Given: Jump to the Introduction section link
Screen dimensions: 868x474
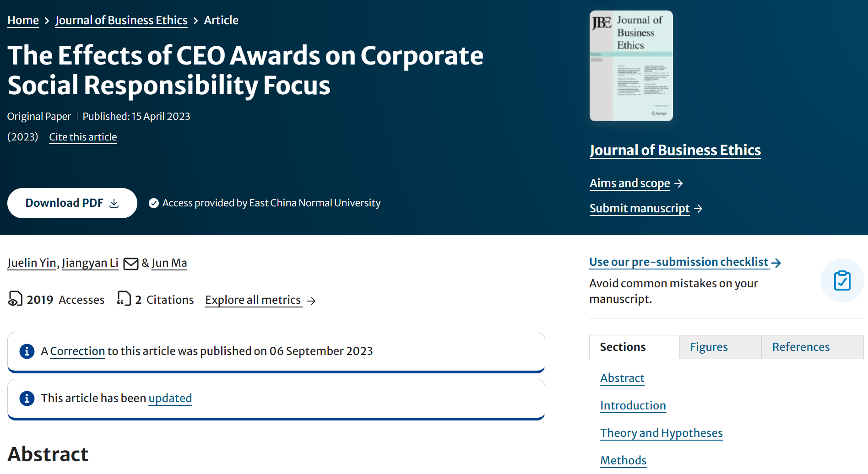Looking at the screenshot, I should 633,405.
